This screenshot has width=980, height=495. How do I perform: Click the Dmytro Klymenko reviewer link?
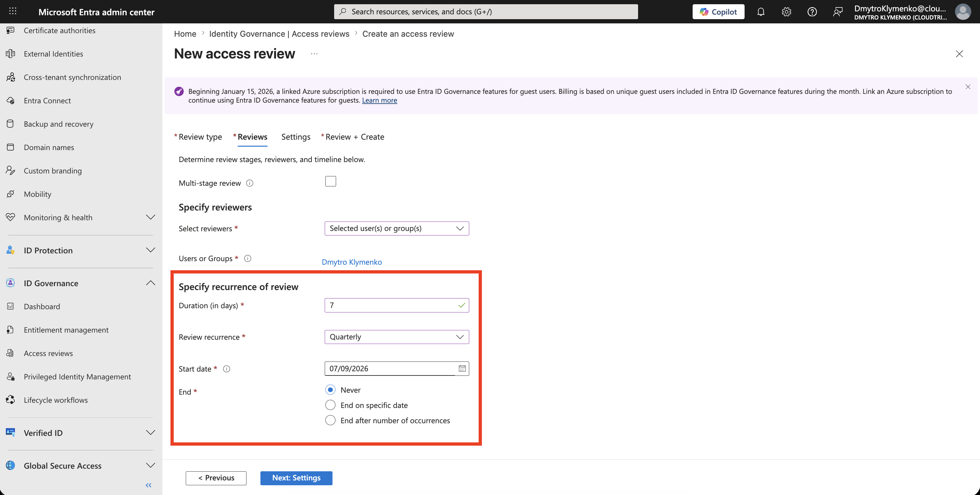pos(352,262)
